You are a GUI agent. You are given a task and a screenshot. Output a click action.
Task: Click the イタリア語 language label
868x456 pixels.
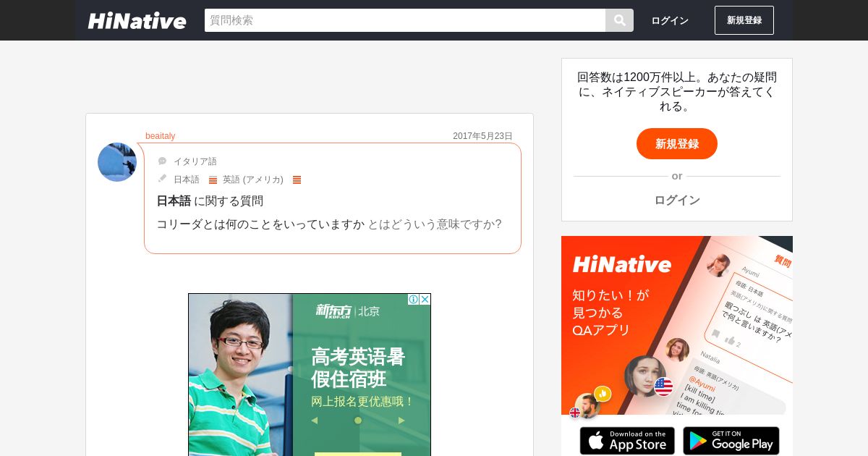195,161
